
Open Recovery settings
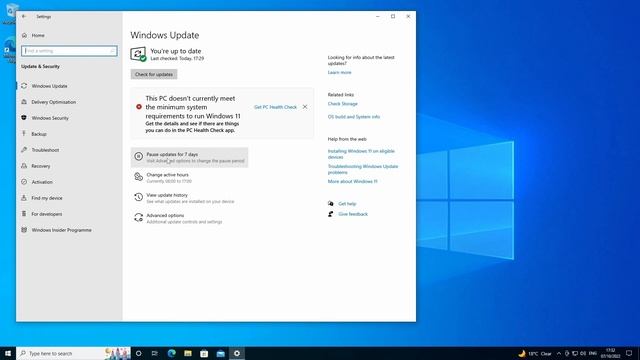tap(41, 166)
